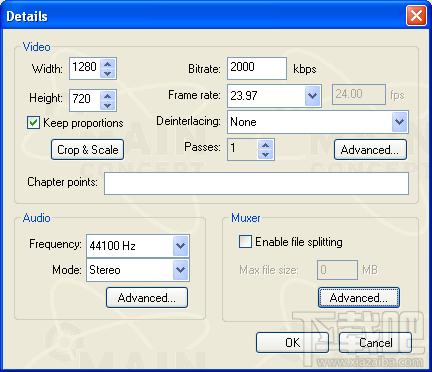Click the Bitrate input field
The width and height of the screenshot is (432, 372).
257,68
